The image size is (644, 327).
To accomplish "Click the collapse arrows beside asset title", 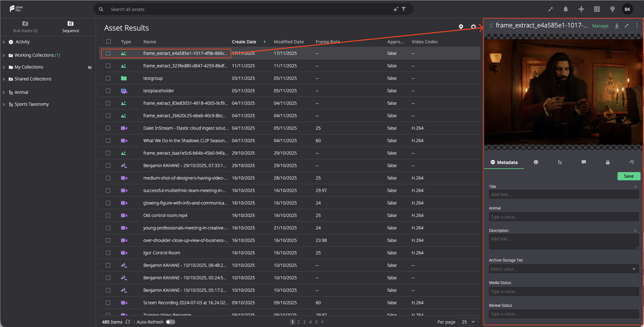I will pos(491,26).
